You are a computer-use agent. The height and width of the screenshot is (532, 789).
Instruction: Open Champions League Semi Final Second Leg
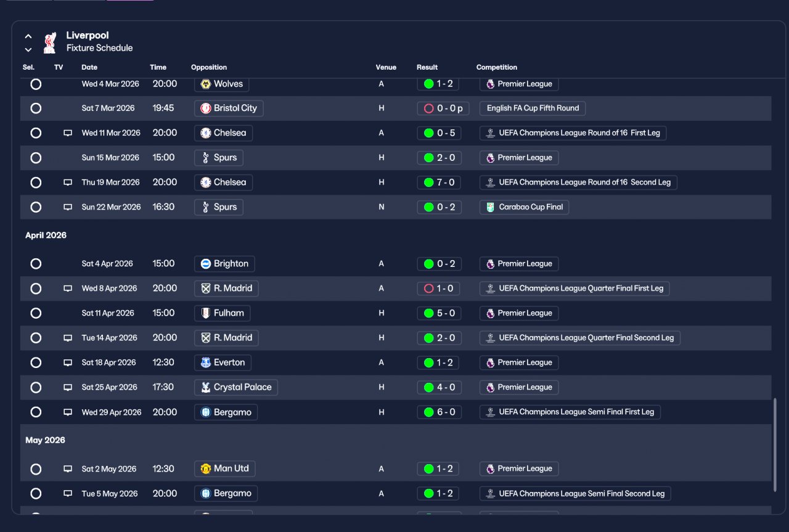pyautogui.click(x=575, y=493)
